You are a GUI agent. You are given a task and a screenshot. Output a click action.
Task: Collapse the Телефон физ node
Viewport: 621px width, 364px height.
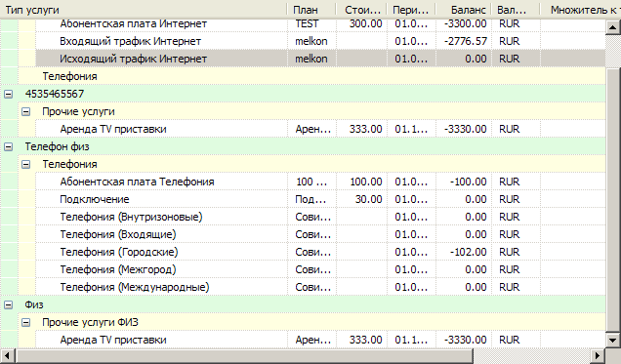tap(9, 146)
